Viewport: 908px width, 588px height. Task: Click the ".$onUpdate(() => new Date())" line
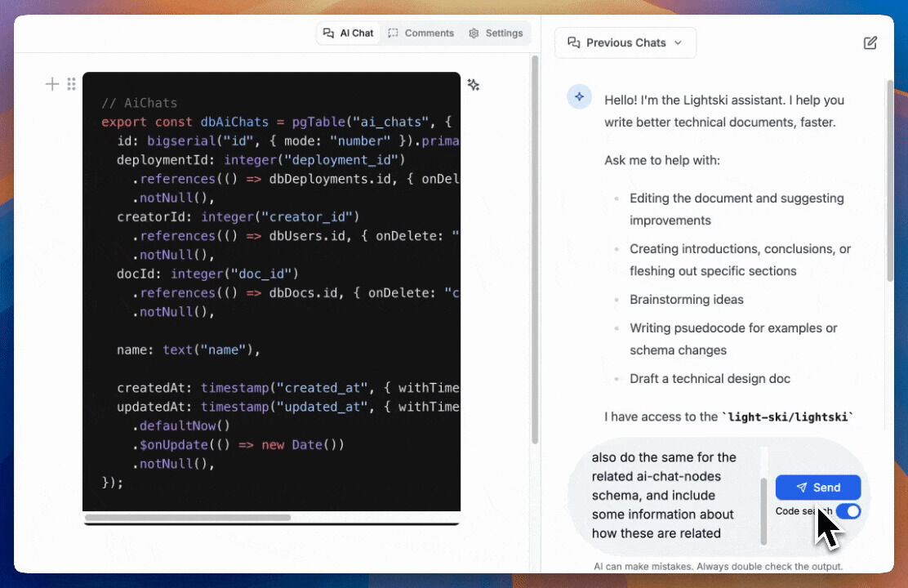pyautogui.click(x=238, y=445)
